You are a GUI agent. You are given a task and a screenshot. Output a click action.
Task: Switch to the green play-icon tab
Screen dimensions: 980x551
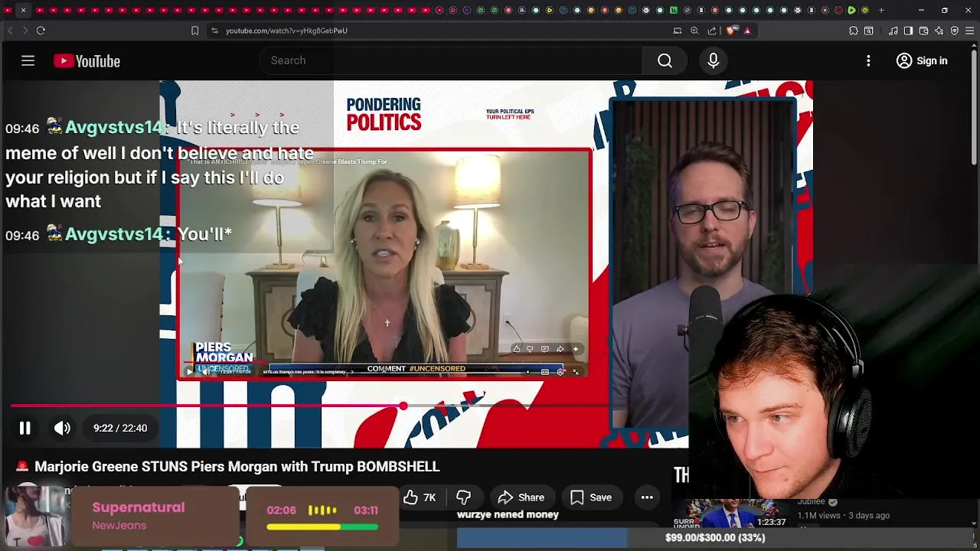(851, 10)
